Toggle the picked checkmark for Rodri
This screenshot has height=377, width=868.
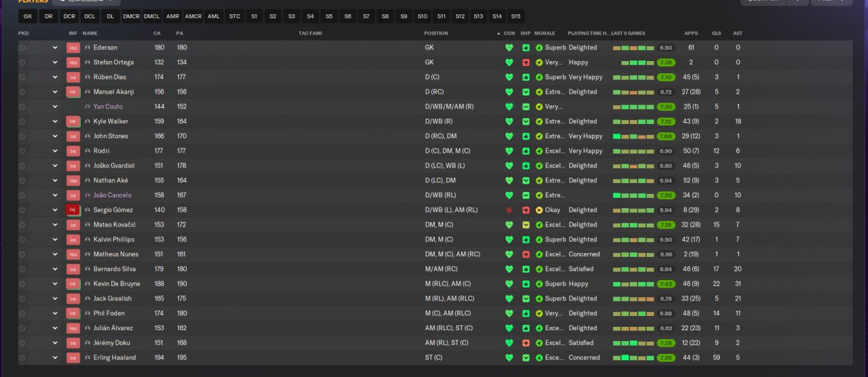[x=22, y=151]
